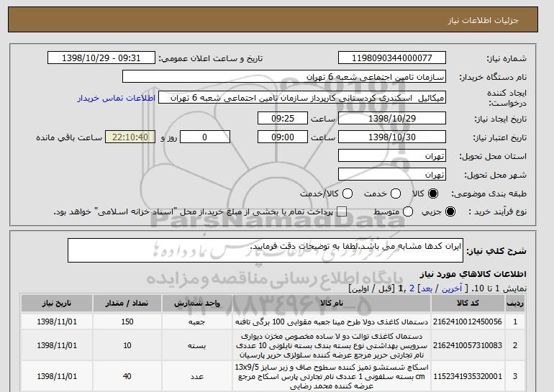The image size is (554, 392).
Task: Click the واحد شمارش column header
Action: [197, 304]
